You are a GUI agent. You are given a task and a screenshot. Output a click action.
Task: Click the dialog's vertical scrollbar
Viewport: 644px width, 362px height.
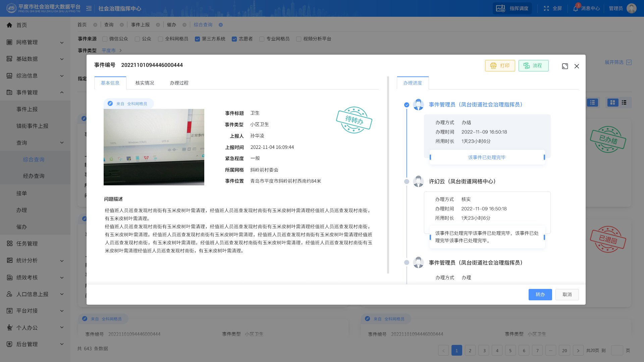click(388, 175)
